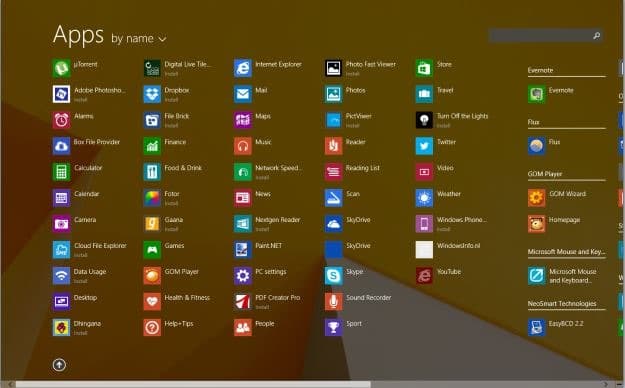Open Network Speed Test icon
The width and height of the screenshot is (625, 388).
coord(243,172)
